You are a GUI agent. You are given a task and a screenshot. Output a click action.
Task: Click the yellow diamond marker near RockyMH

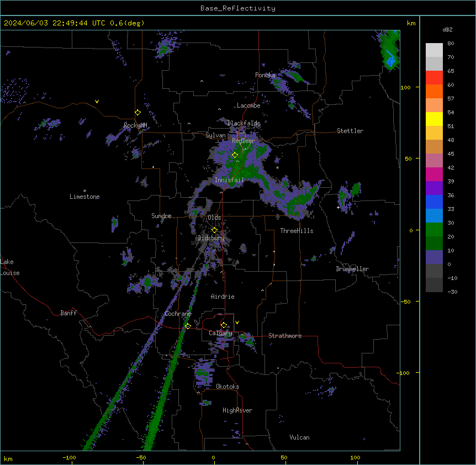(x=137, y=113)
